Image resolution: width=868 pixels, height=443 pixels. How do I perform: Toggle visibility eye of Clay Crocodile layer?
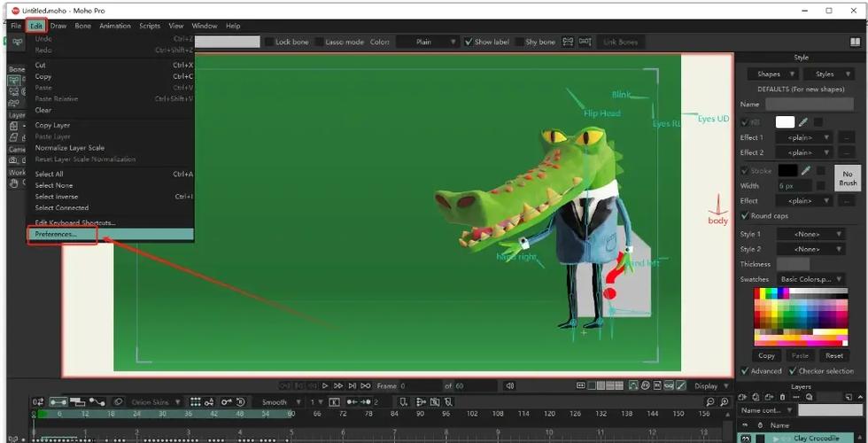point(746,439)
